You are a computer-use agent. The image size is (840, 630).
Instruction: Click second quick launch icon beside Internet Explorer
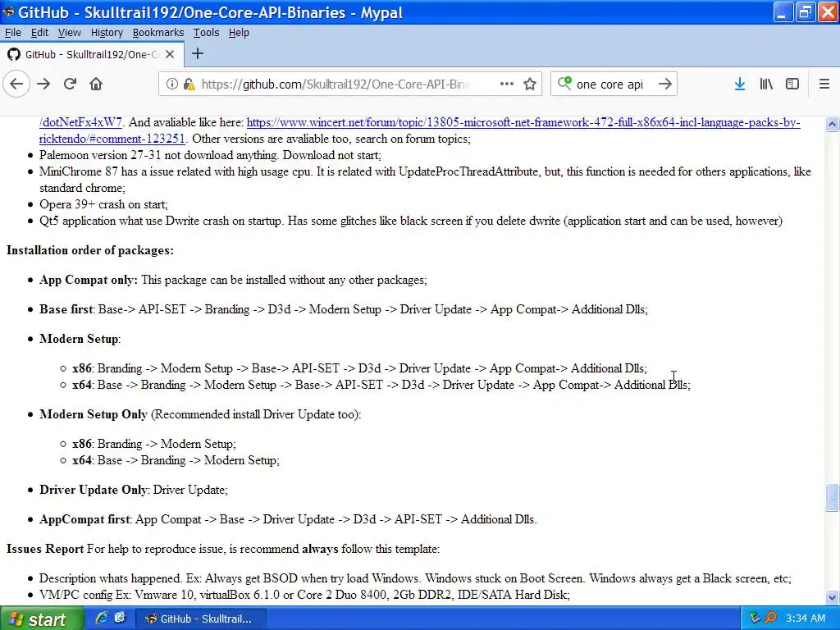[120, 619]
